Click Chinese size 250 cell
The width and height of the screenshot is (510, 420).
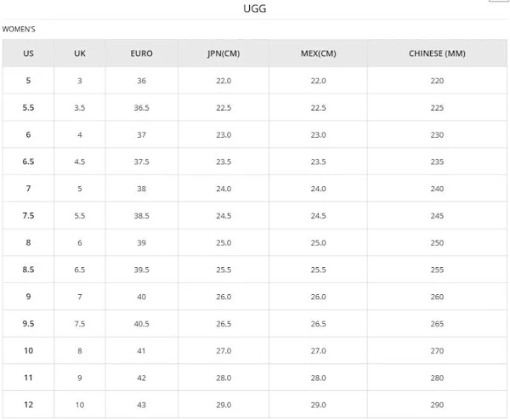[437, 243]
